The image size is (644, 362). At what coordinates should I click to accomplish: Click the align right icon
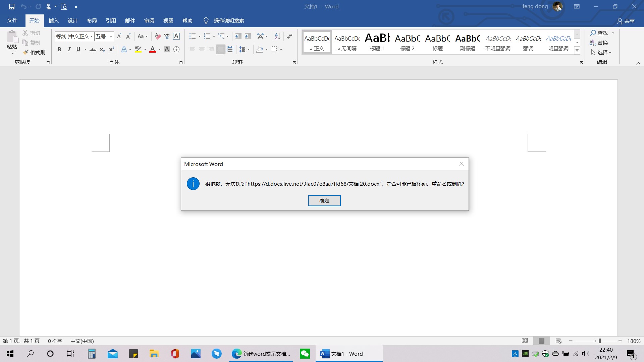click(211, 50)
